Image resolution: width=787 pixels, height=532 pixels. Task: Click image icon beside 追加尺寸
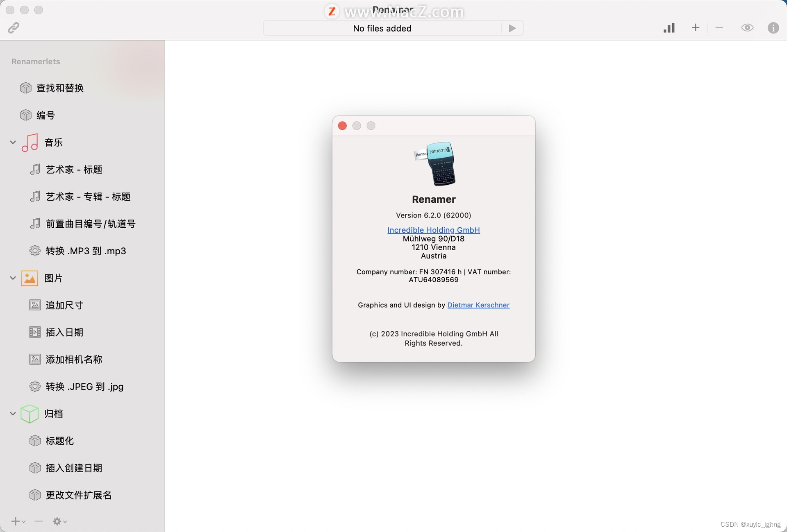pyautogui.click(x=35, y=305)
